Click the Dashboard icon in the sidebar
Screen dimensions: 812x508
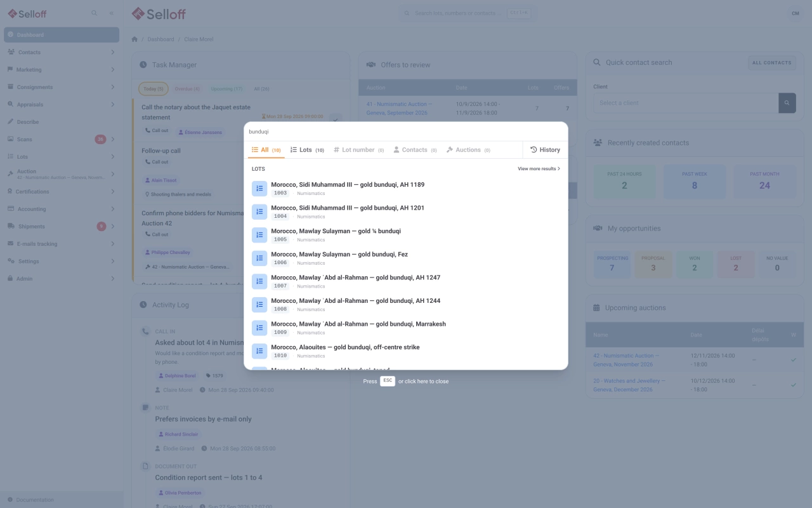(11, 35)
